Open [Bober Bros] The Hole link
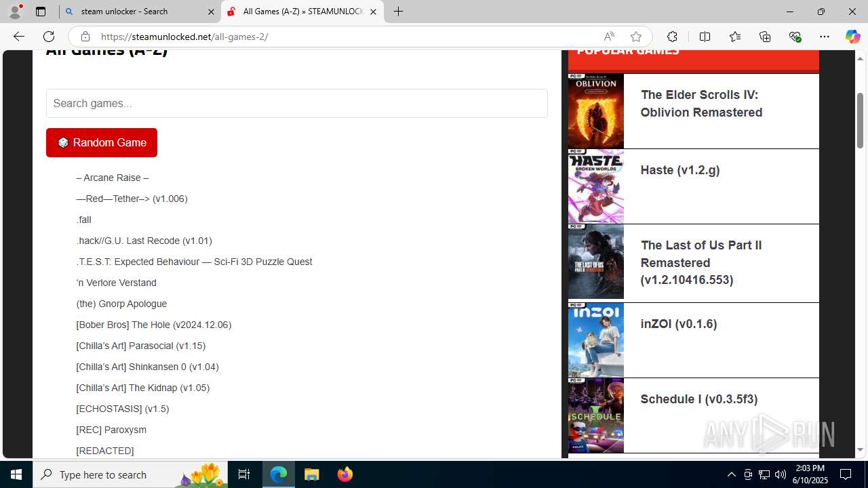Image resolution: width=868 pixels, height=488 pixels. [154, 325]
